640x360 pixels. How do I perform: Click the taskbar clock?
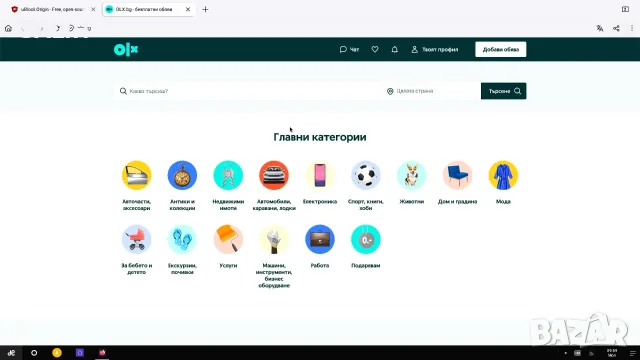point(612,353)
